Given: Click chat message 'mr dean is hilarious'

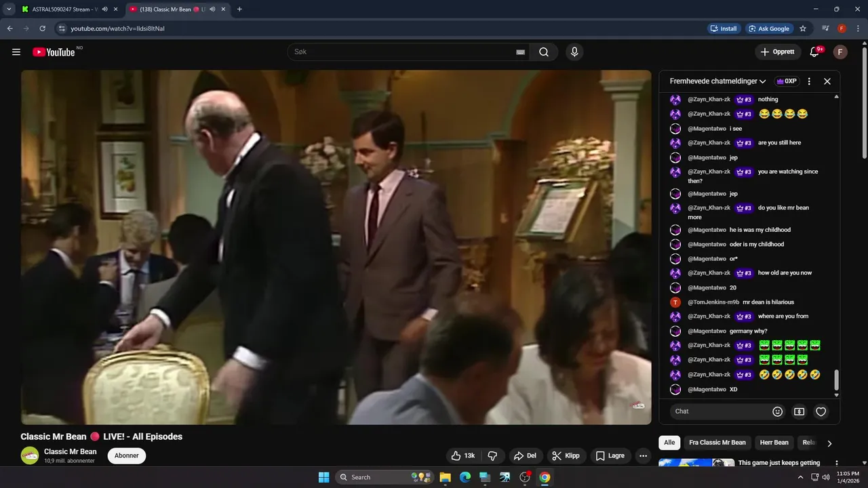Looking at the screenshot, I should point(768,302).
